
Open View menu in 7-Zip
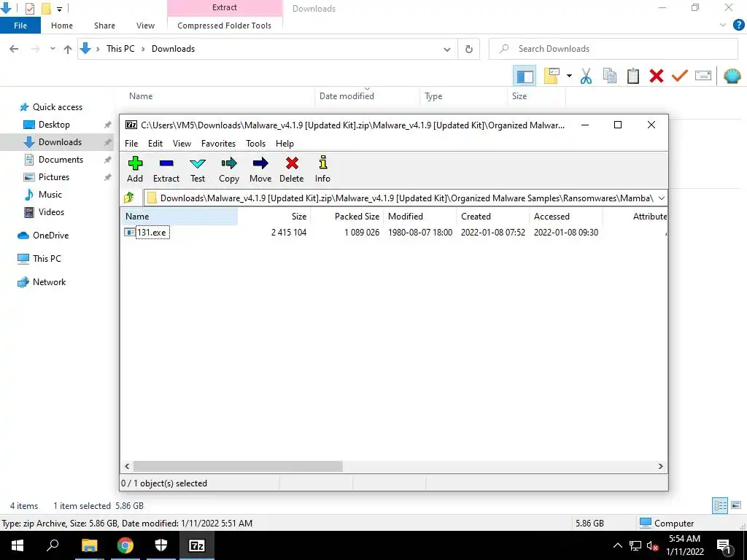point(182,144)
